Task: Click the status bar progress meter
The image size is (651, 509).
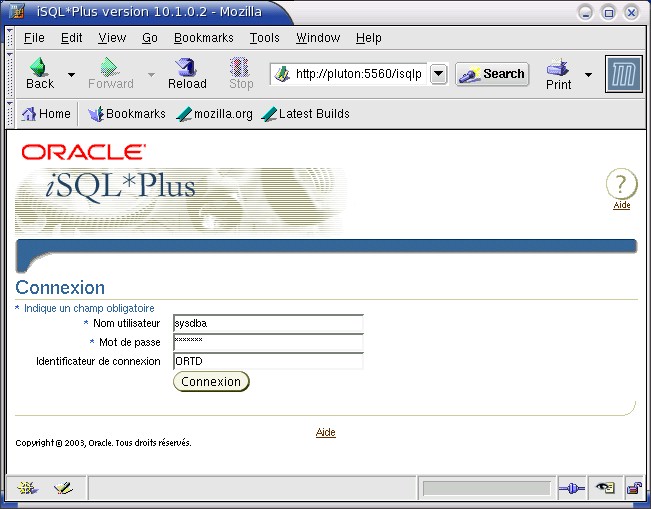Action: pos(486,488)
